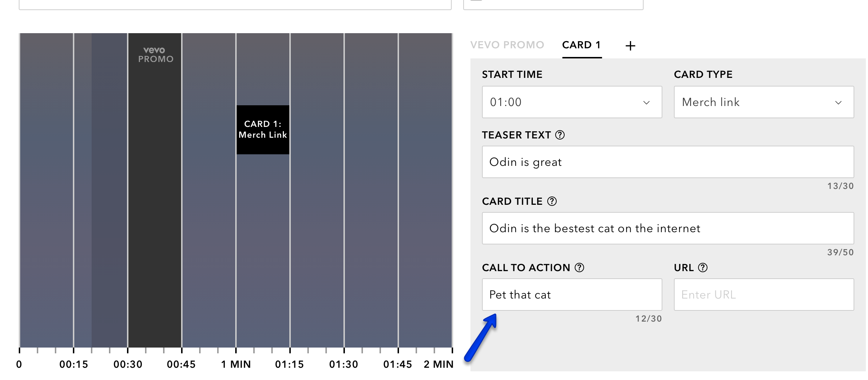Click the Card Title input field

(667, 228)
